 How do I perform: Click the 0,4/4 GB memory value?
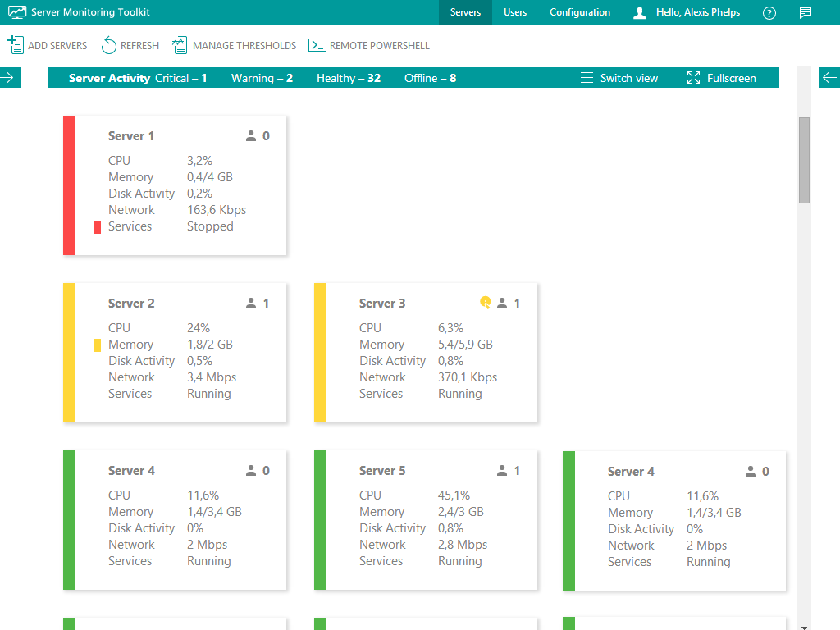point(209,177)
